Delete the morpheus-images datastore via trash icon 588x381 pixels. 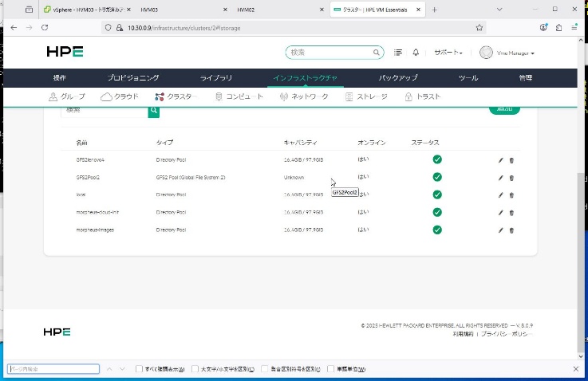point(511,230)
